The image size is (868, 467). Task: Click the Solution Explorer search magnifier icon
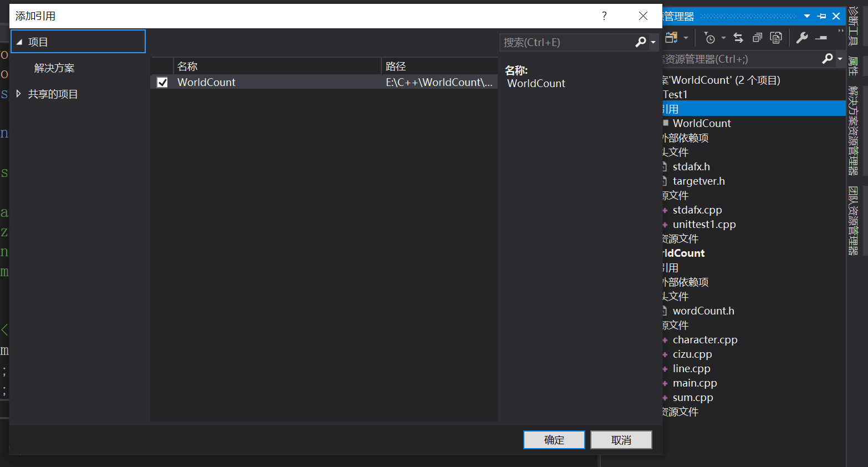click(x=828, y=59)
